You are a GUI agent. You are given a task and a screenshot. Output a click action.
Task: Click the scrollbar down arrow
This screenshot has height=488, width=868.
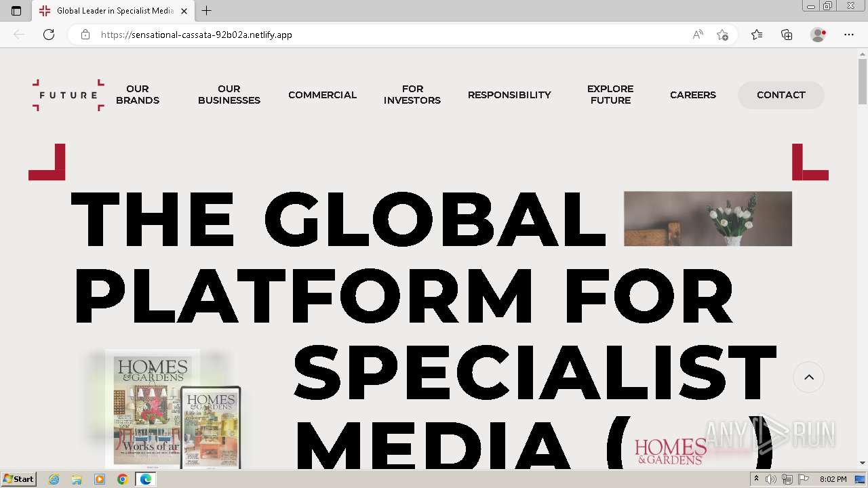click(x=863, y=463)
